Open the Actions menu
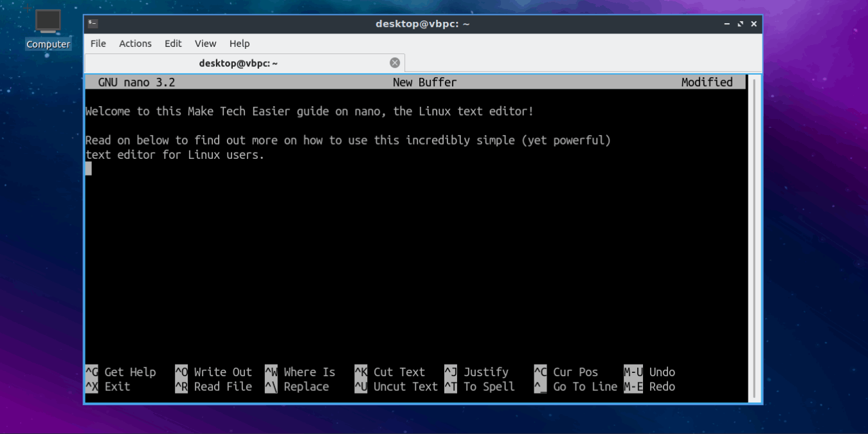Image resolution: width=868 pixels, height=434 pixels. 135,43
